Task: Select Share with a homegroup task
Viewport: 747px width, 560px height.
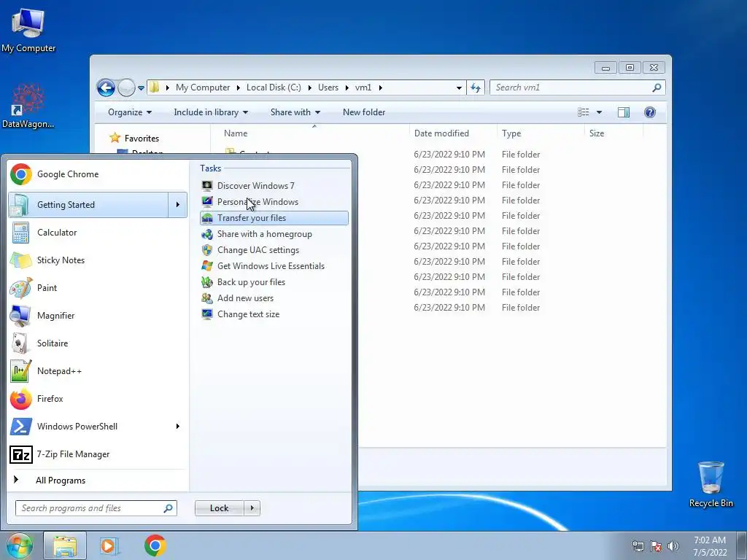Action: tap(274, 234)
